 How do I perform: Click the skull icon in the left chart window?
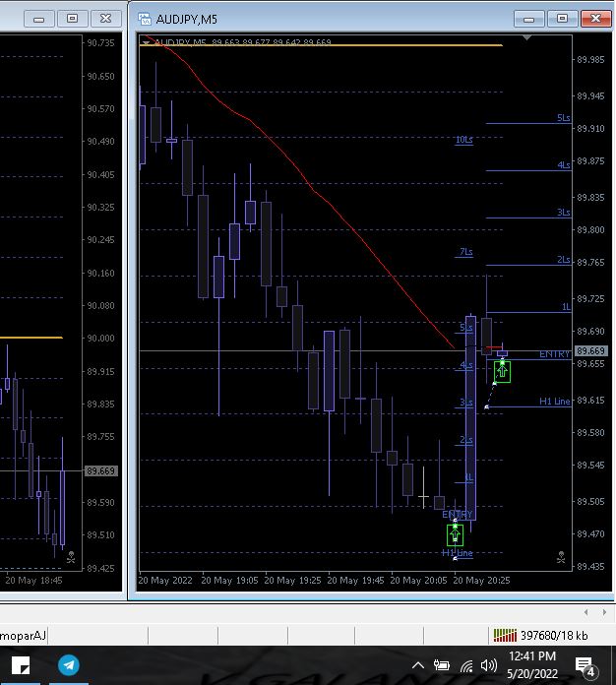click(71, 557)
